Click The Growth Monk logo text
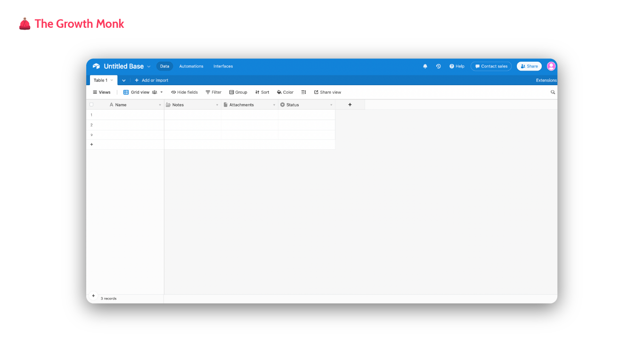 pyautogui.click(x=79, y=24)
